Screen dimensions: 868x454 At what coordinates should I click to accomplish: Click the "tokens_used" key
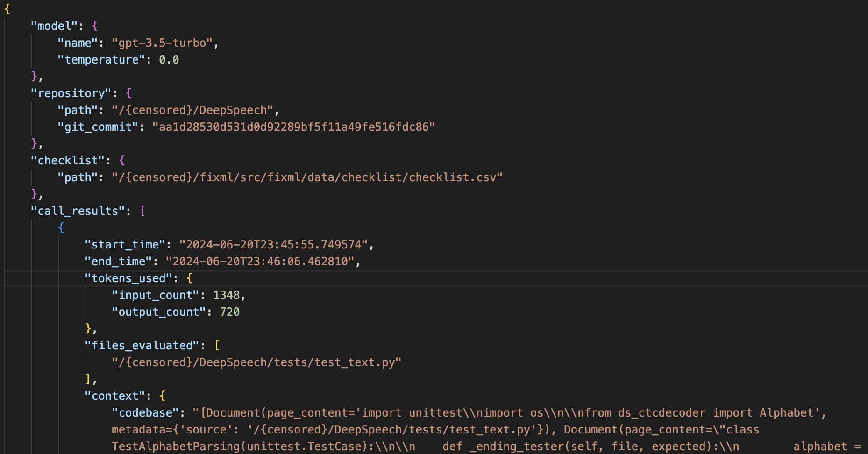(128, 278)
